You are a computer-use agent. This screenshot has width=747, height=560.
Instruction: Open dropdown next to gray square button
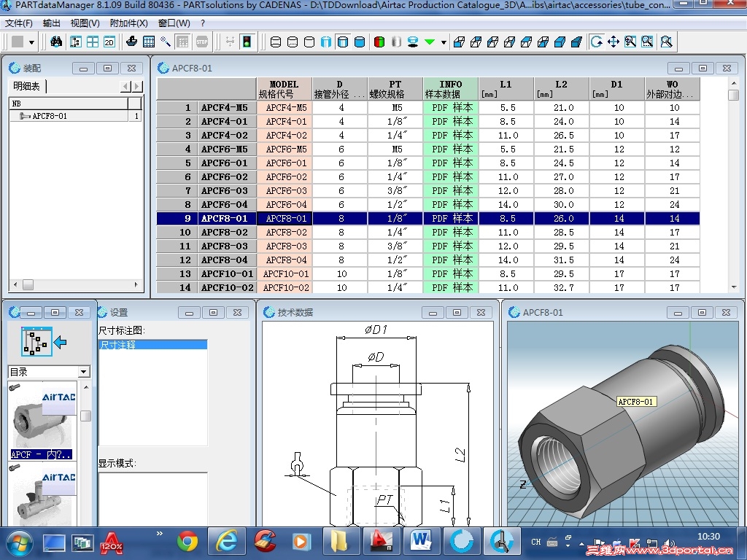click(x=31, y=42)
